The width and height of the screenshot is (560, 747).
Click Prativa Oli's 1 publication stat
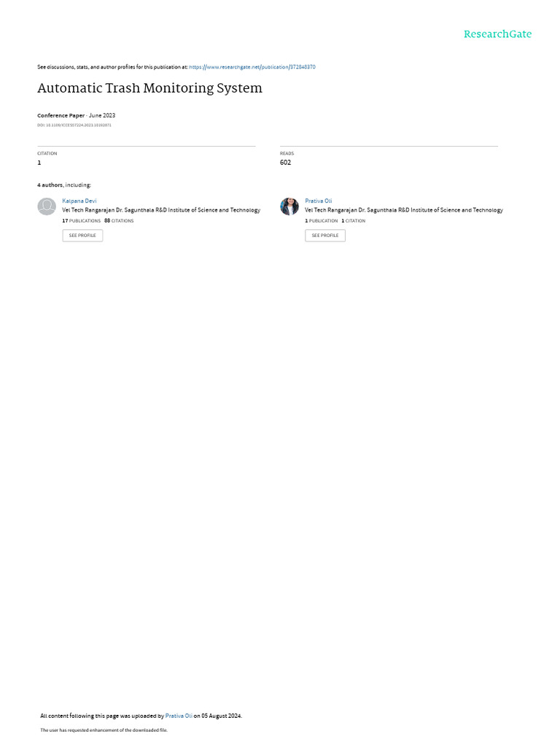322,220
